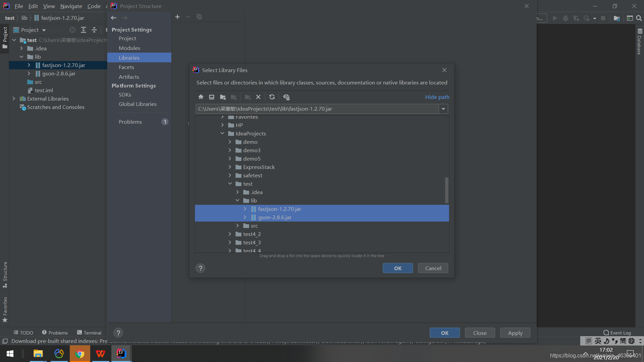Expand the demo folder in the file tree
This screenshot has height=362, width=644.
tap(230, 142)
